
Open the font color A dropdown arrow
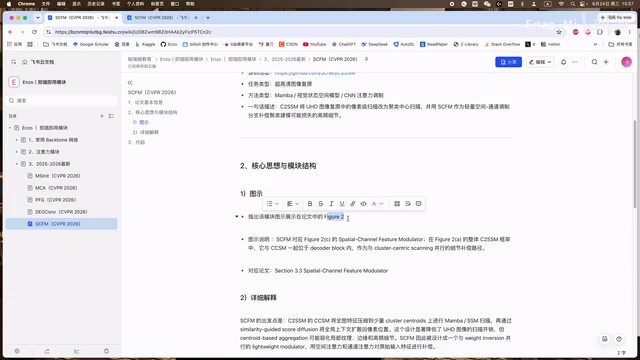point(381,203)
